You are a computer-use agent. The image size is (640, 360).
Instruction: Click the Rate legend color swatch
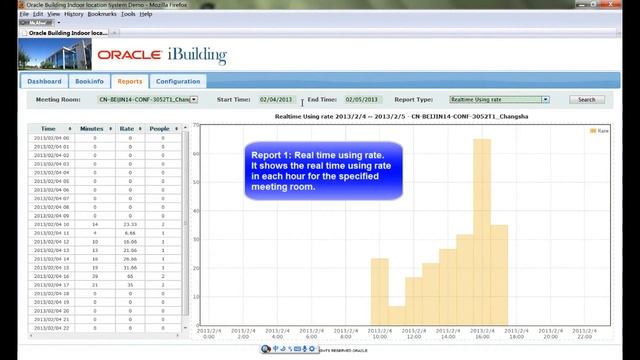coord(593,131)
